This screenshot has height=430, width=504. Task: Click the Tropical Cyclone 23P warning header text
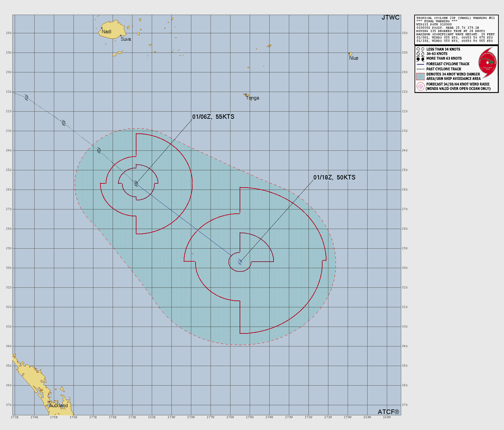point(455,18)
